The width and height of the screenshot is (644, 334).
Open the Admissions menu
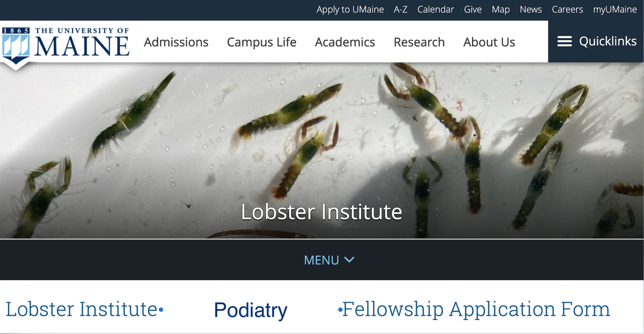pos(176,42)
